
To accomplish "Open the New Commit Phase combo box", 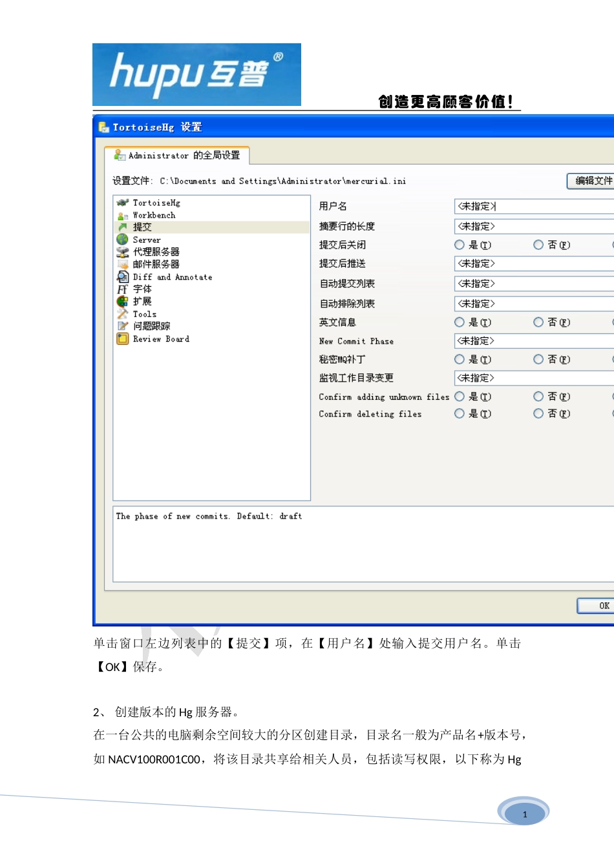I will coord(534,341).
